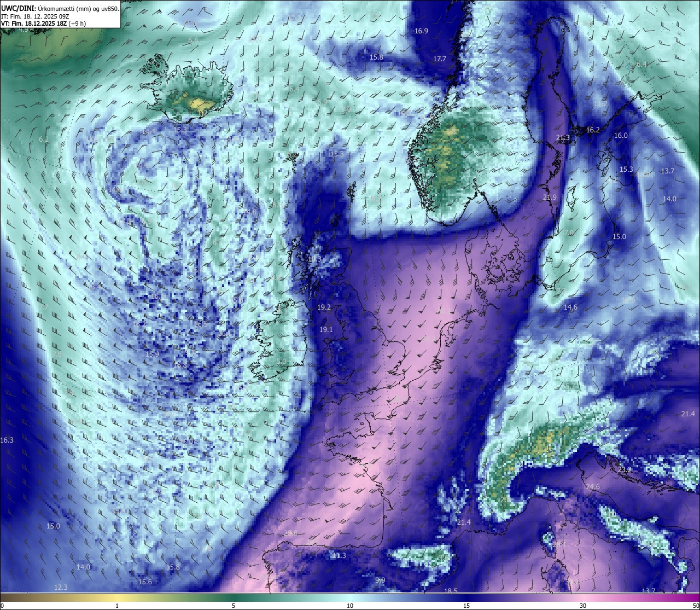Click the 23.2 value label
The height and width of the screenshot is (610, 700).
tap(624, 470)
